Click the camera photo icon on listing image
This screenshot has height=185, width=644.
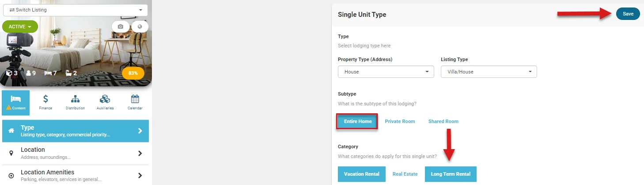click(x=120, y=27)
